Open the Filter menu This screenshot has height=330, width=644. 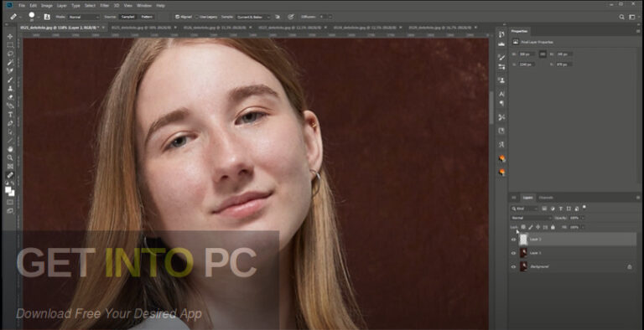coord(104,6)
